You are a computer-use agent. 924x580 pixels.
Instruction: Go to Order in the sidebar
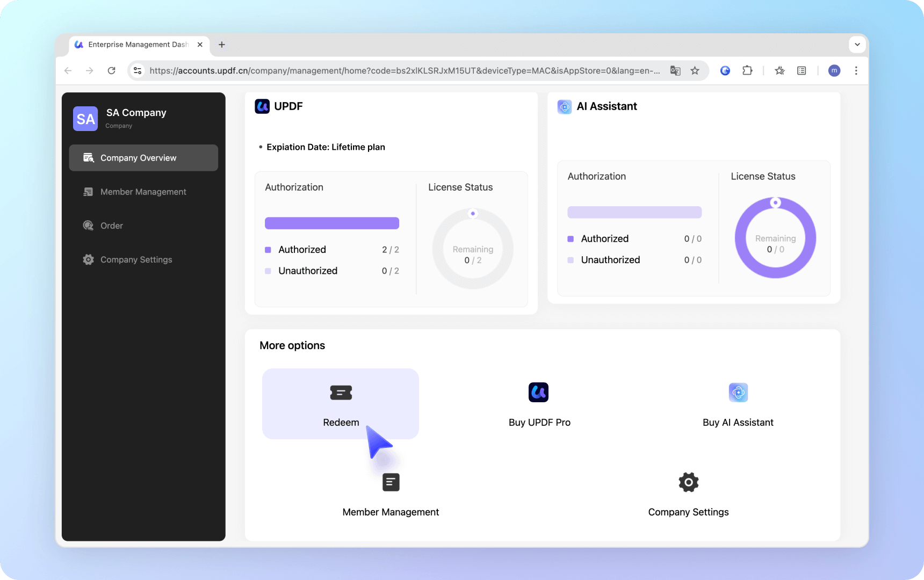[143, 226]
